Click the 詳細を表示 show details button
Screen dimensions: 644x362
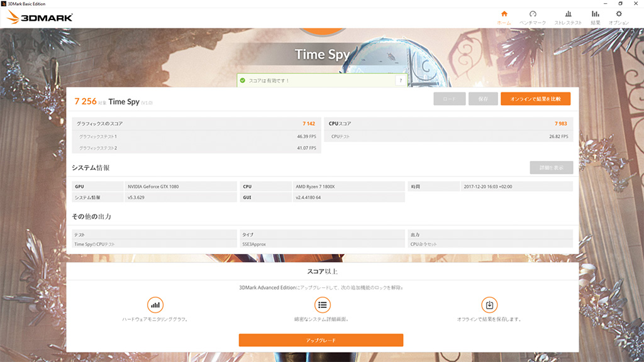coord(551,167)
